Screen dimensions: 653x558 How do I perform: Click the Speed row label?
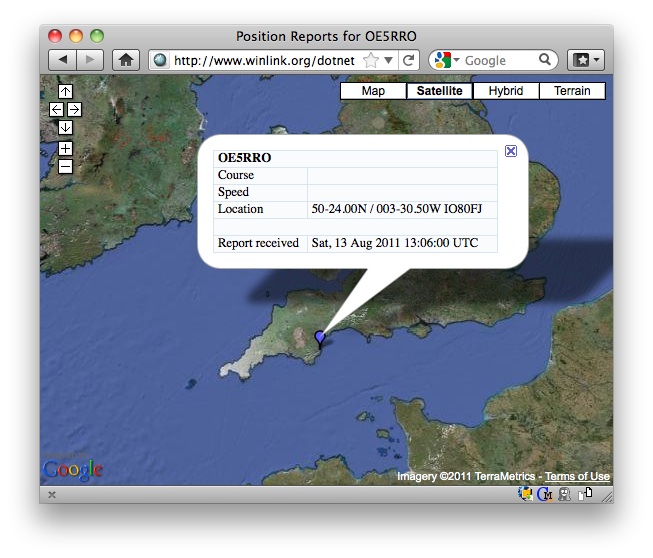[x=233, y=192]
